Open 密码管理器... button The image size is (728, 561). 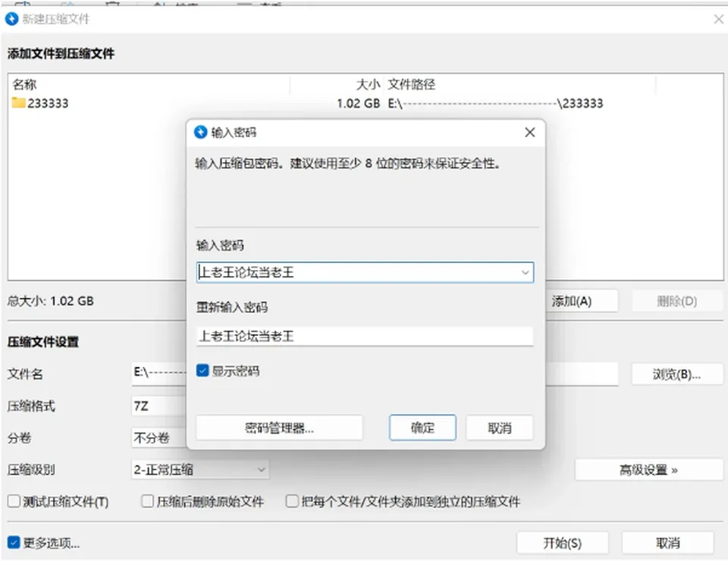click(x=279, y=428)
